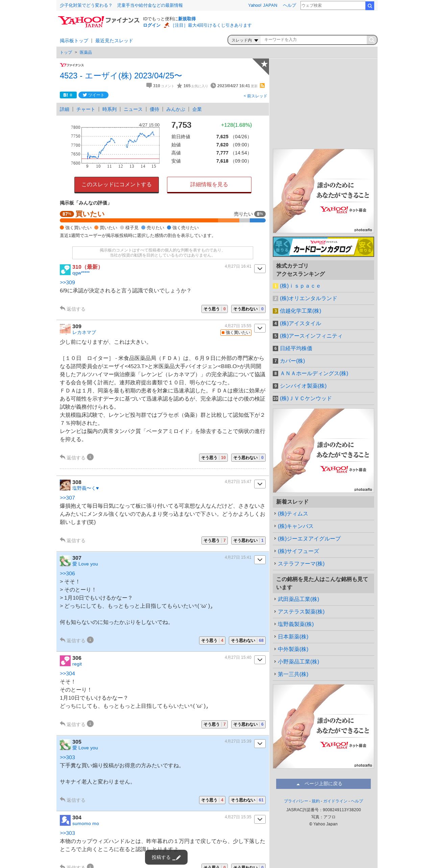Click このスレッドにコメントする button
434x868 pixels.
click(117, 185)
